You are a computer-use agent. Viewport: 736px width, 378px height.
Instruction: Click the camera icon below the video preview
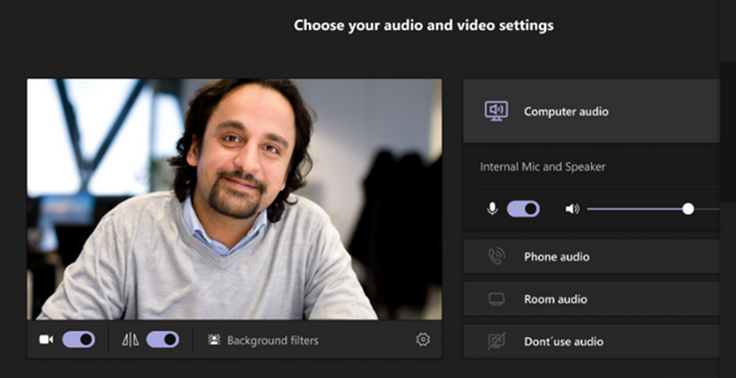click(x=46, y=339)
